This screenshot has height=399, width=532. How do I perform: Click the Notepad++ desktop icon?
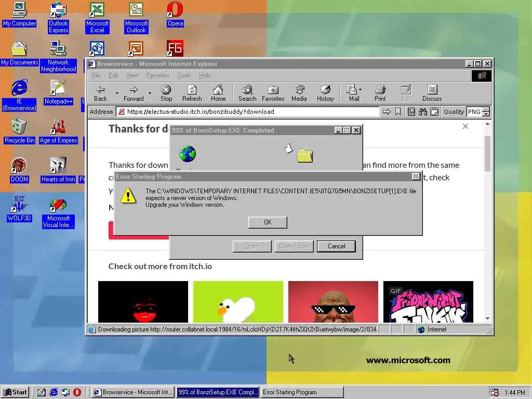58,92
